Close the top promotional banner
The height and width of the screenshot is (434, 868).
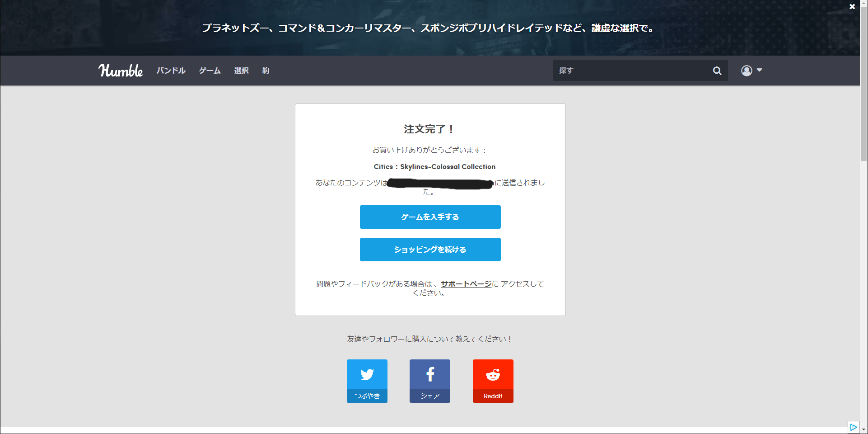[852, 6]
